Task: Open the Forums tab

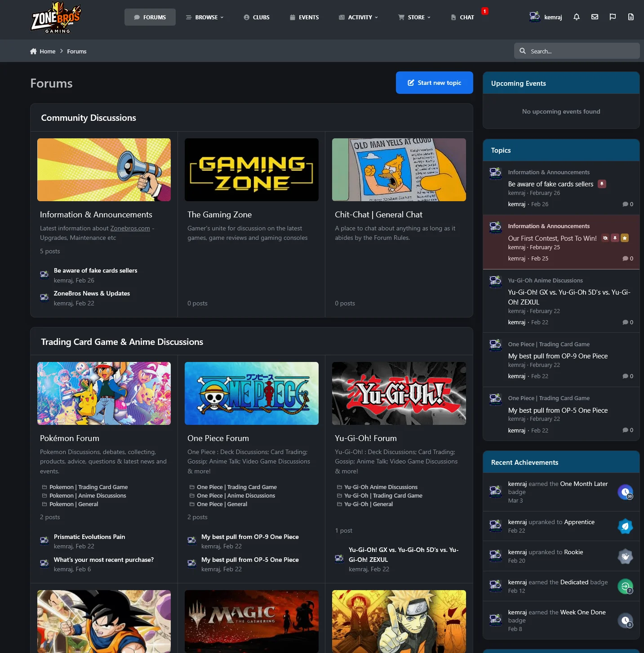Action: [x=150, y=17]
